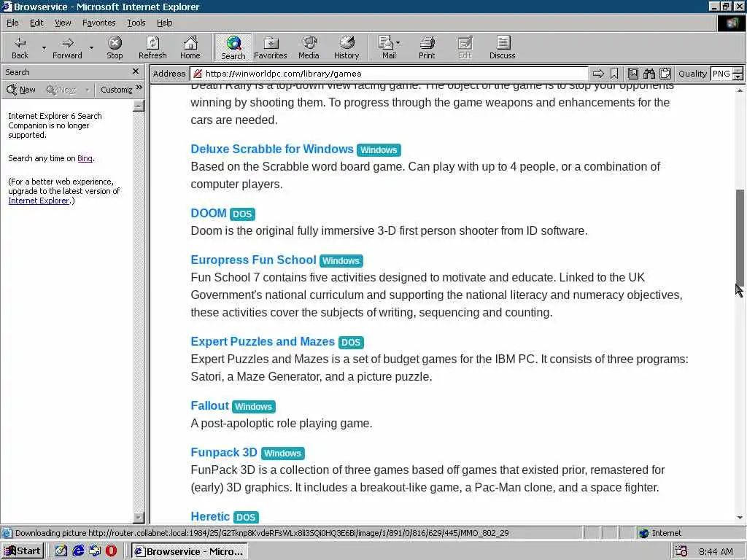Open the Favorites toolbar button
This screenshot has width=747, height=560.
coord(271,47)
